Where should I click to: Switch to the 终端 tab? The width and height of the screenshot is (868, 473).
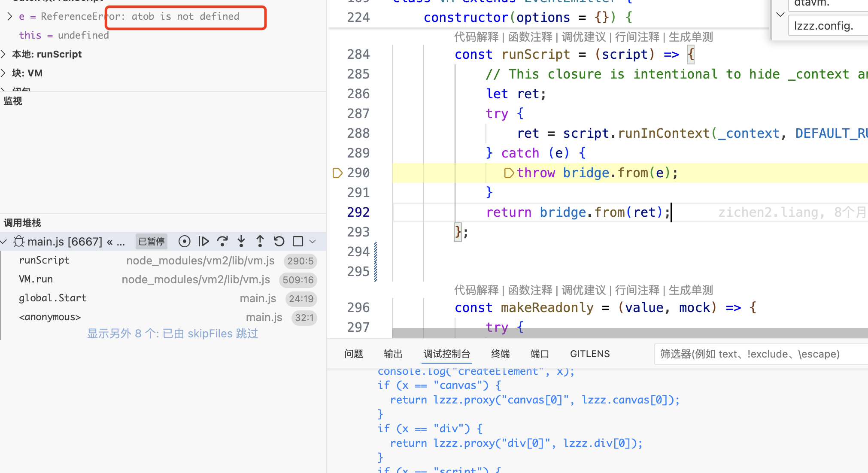point(500,354)
